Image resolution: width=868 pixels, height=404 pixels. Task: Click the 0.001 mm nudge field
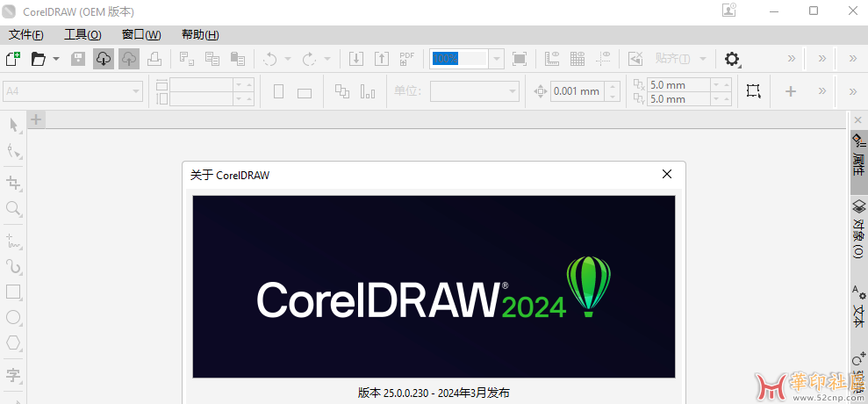[x=578, y=91]
